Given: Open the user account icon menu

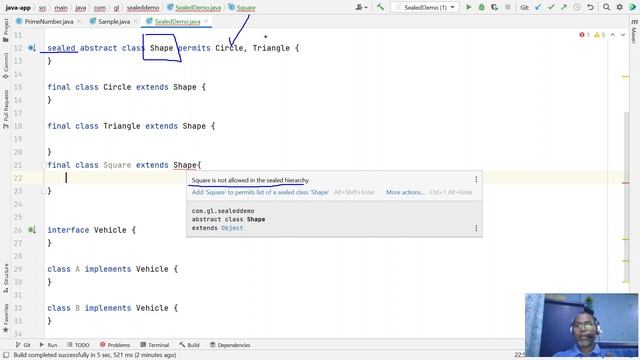Looking at the screenshot, I should [361, 7].
